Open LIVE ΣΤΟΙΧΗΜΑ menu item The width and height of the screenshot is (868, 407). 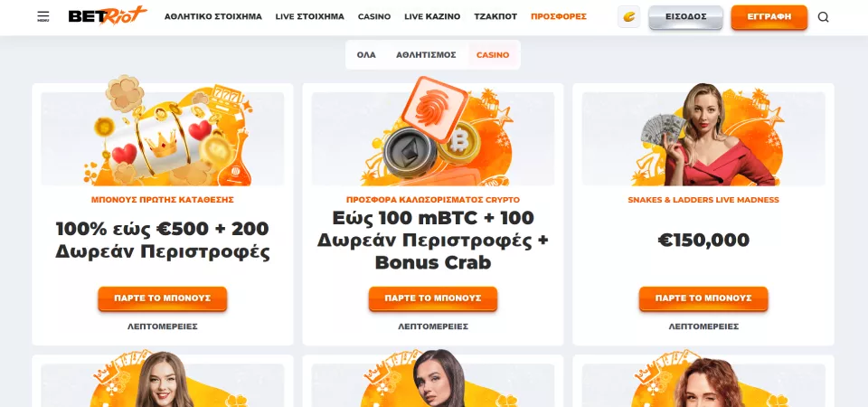(309, 16)
